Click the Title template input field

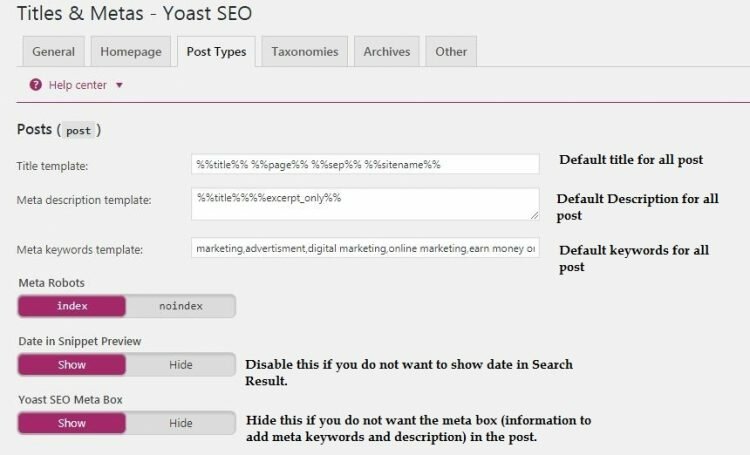(365, 164)
